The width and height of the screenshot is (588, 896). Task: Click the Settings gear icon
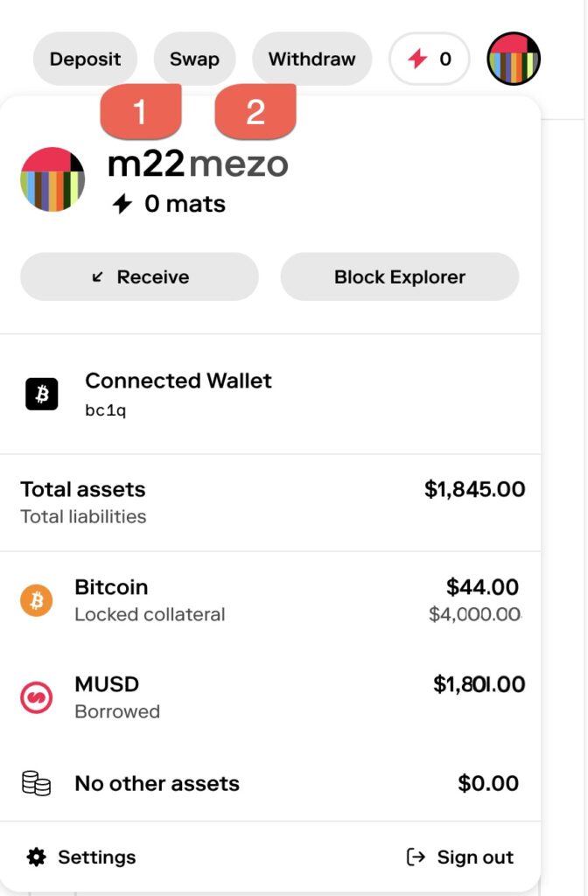pyautogui.click(x=36, y=857)
